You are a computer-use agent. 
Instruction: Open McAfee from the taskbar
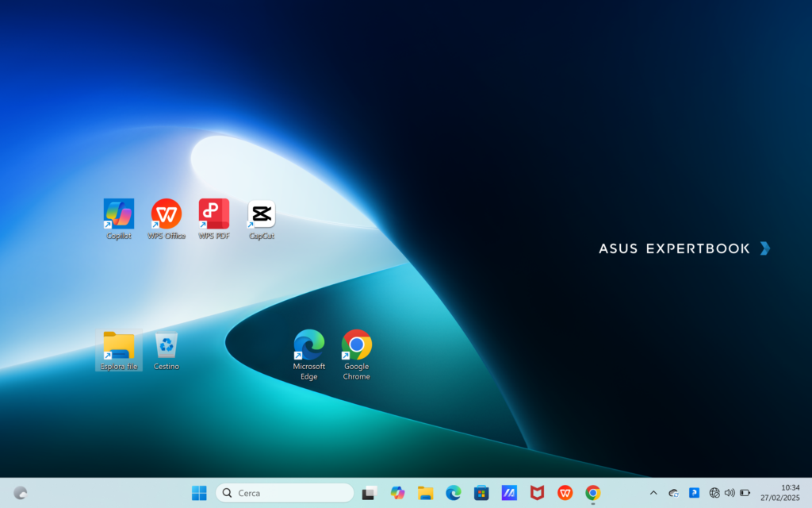tap(537, 493)
